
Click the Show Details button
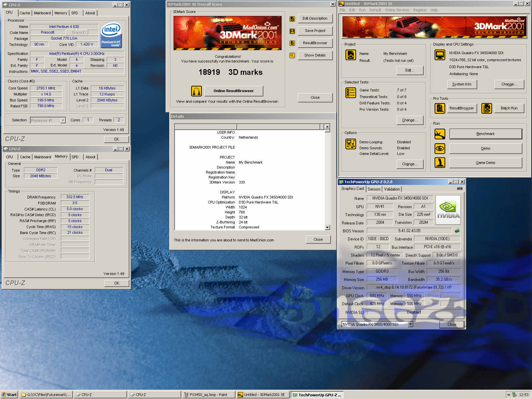point(315,55)
